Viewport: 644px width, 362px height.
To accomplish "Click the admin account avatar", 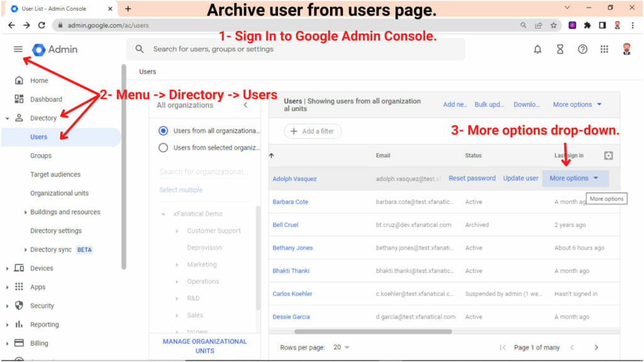I will [626, 48].
